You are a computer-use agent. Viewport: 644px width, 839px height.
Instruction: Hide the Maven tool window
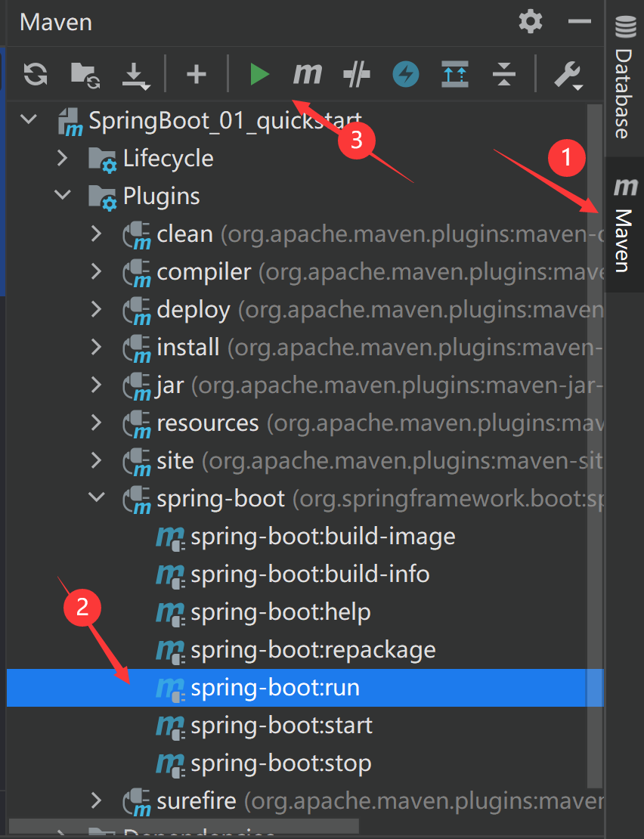coord(579,22)
